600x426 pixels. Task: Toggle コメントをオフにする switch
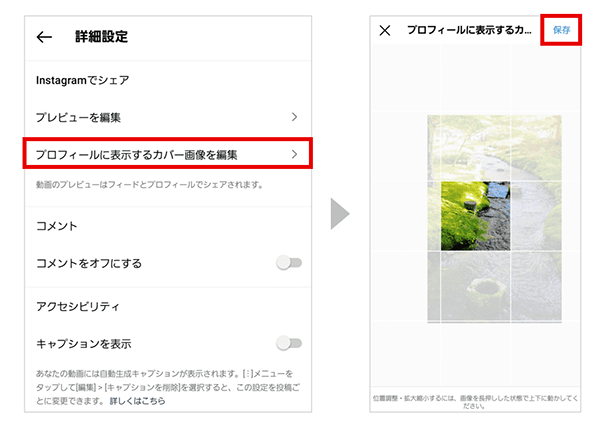tap(289, 263)
